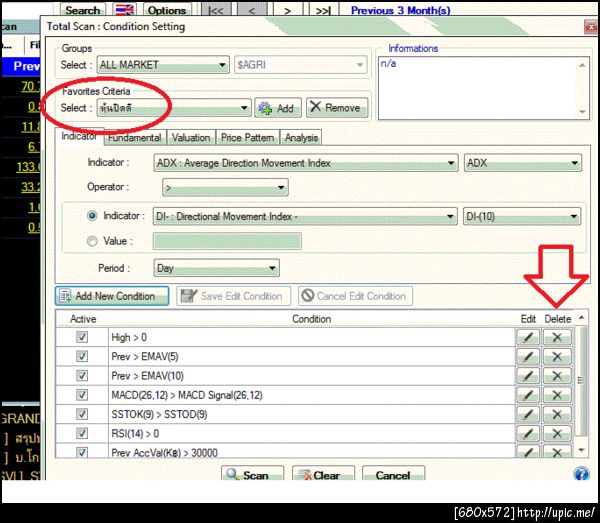Edit the Prev AccVal condition
Viewport: 600px width, 523px height.
point(528,451)
